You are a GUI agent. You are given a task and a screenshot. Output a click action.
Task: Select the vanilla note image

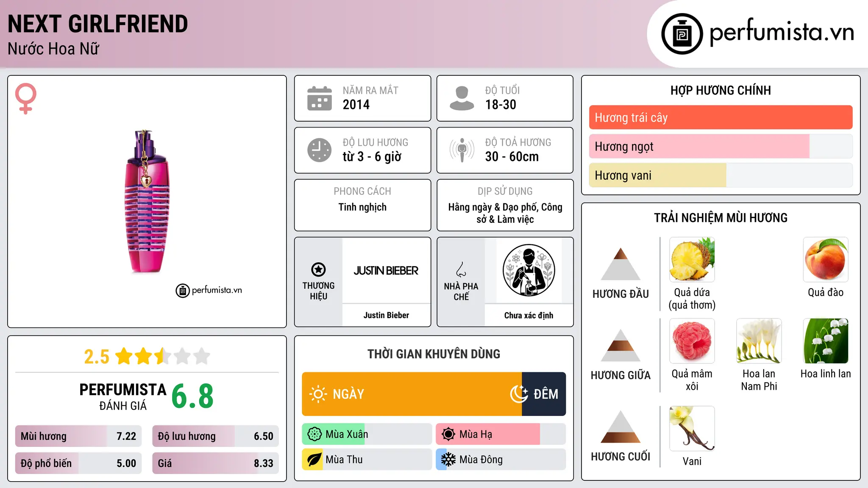pos(692,428)
